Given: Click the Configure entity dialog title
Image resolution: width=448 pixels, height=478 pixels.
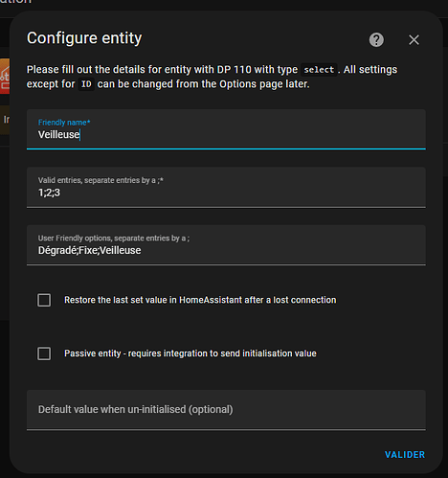Looking at the screenshot, I should pyautogui.click(x=84, y=38).
